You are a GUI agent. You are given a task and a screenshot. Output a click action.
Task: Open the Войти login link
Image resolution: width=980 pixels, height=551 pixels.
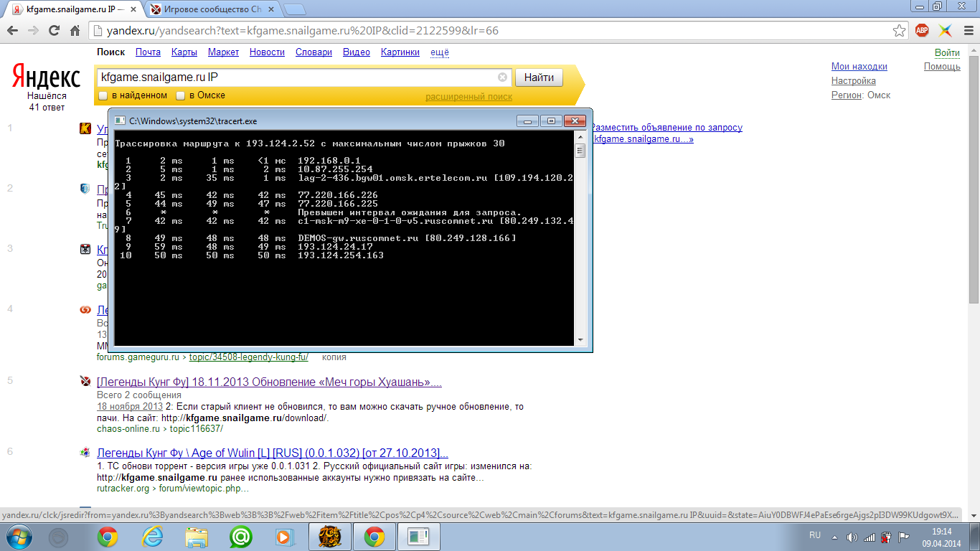(947, 52)
